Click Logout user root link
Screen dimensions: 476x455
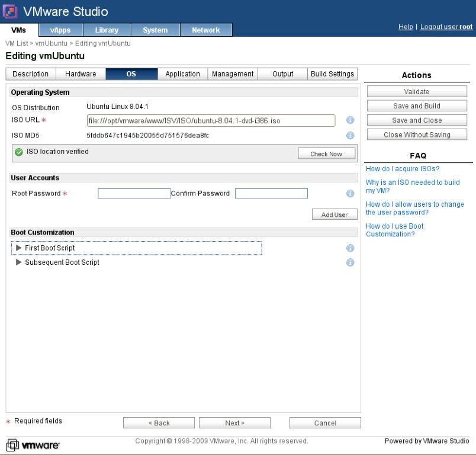(x=446, y=27)
